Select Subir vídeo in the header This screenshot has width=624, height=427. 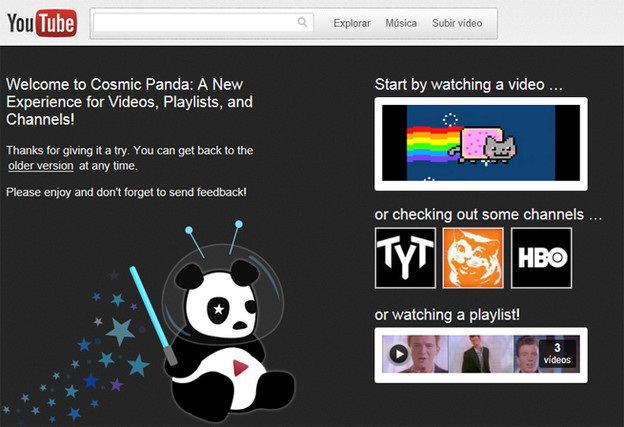[457, 23]
